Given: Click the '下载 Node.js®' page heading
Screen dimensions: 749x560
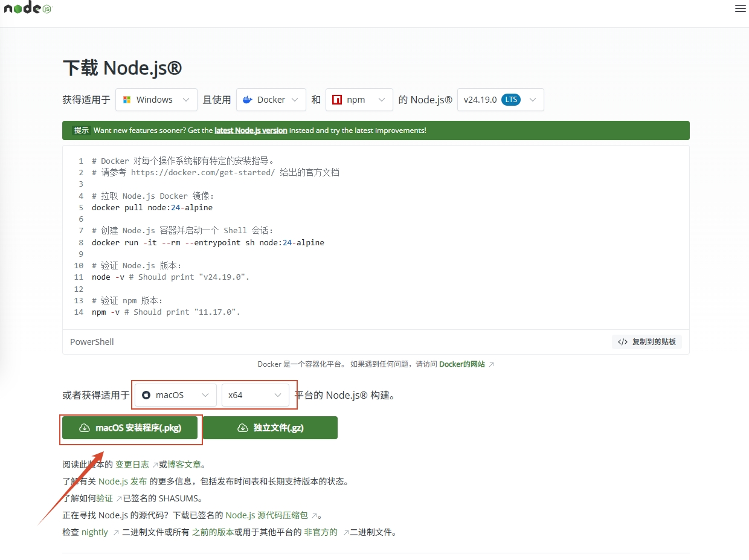Looking at the screenshot, I should (123, 68).
